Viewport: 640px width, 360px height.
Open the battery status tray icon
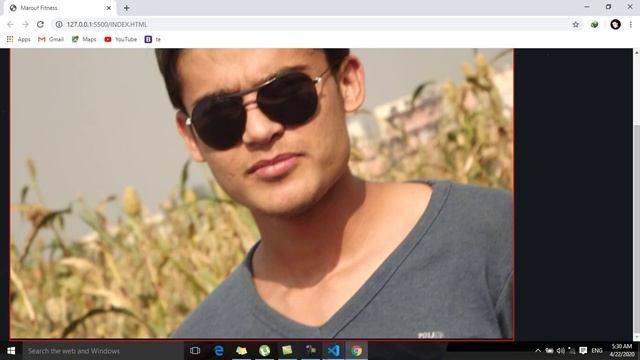(549, 351)
